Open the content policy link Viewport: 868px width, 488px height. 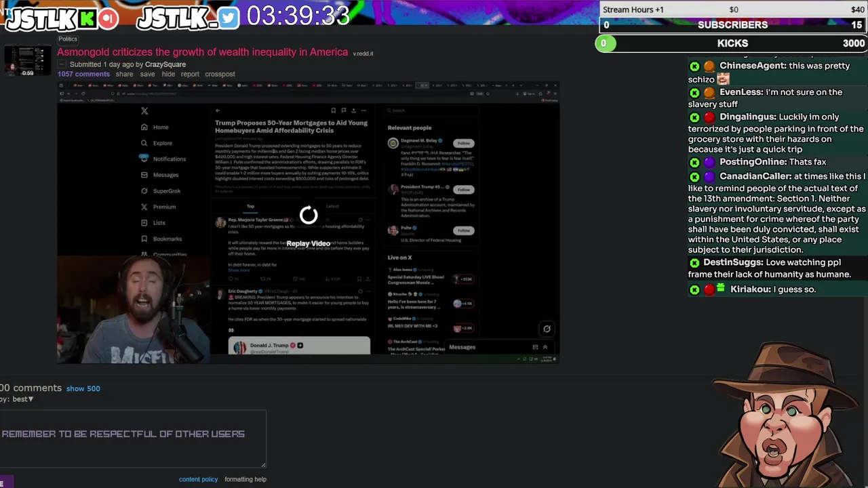[x=199, y=479]
